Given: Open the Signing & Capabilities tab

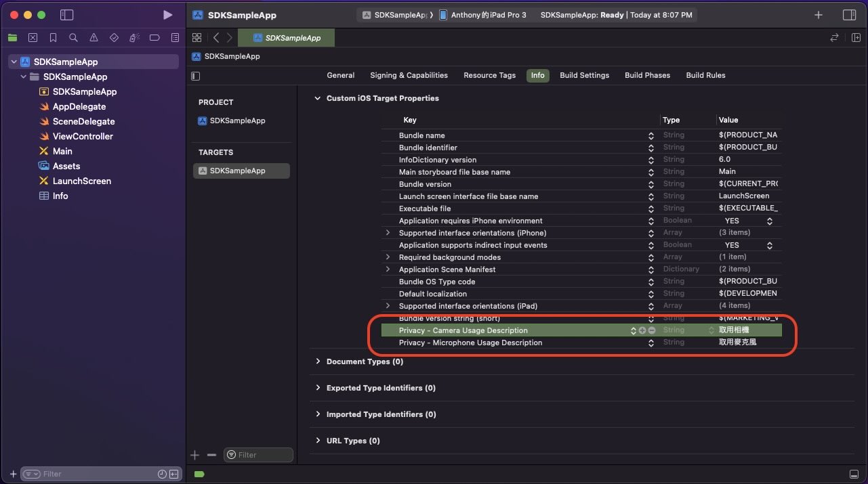Looking at the screenshot, I should (409, 75).
